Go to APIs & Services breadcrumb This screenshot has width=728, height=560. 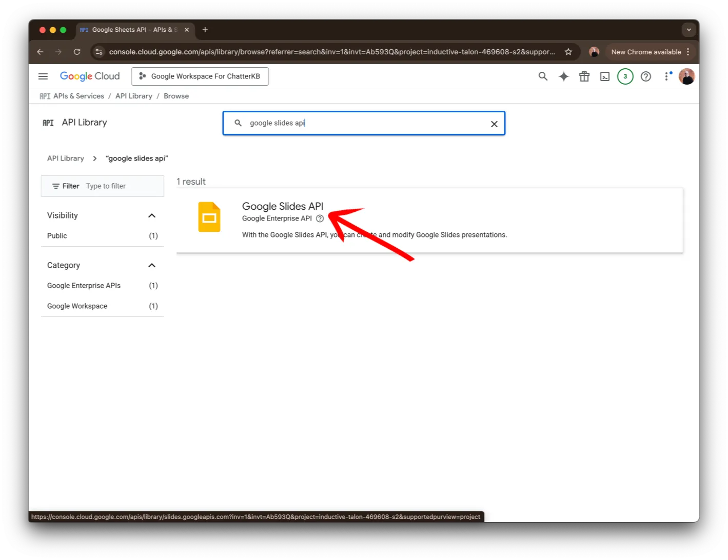point(78,96)
